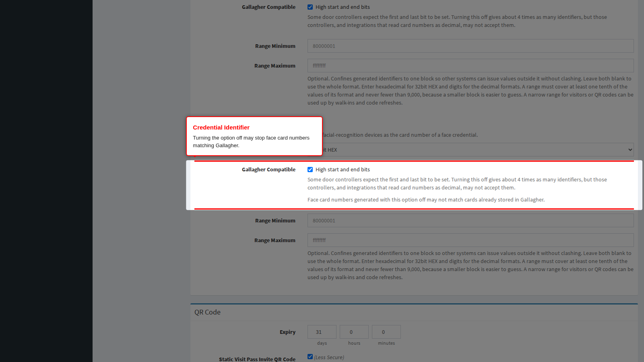Click the '(Less Secure)' text
This screenshot has width=644, height=362.
pos(329,357)
